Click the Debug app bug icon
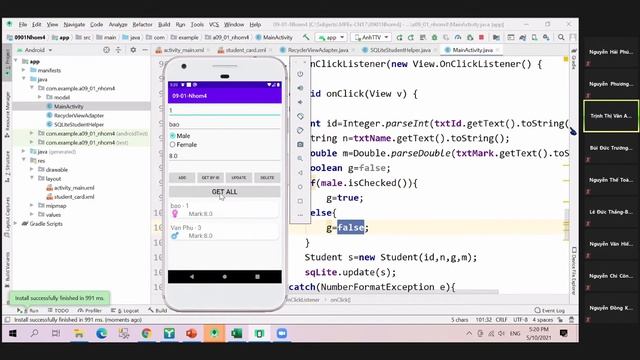The image size is (640, 360). click(x=435, y=37)
